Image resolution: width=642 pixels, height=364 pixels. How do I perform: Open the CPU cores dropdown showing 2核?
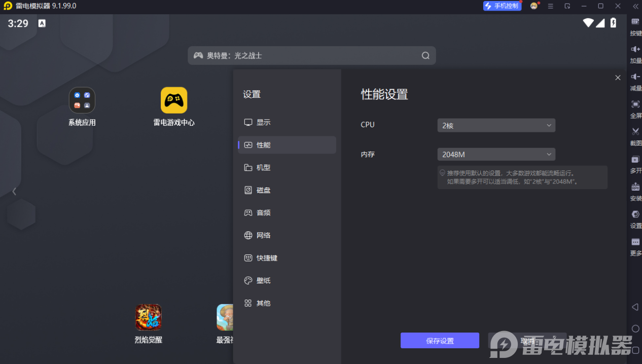(496, 125)
